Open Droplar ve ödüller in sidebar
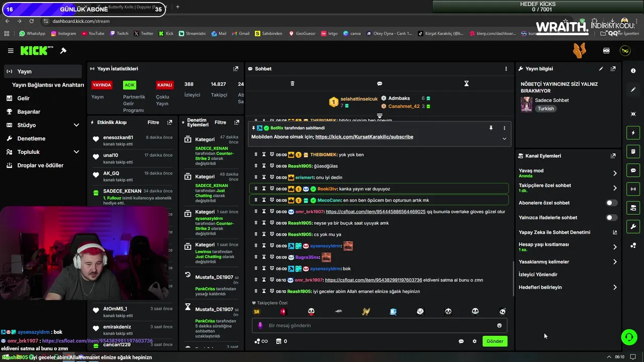Screen dimensions: 644x362 click(42, 165)
